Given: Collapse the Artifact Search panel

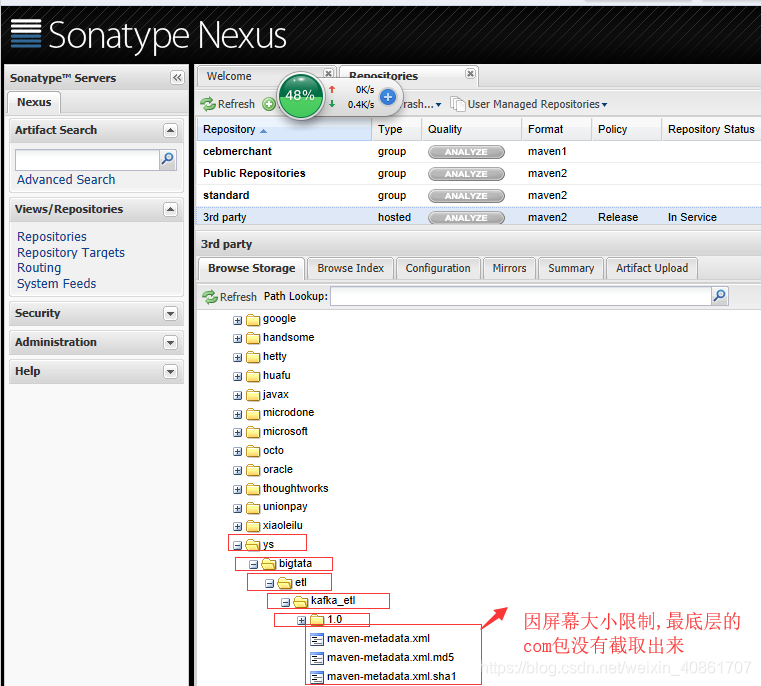Looking at the screenshot, I should (x=170, y=130).
